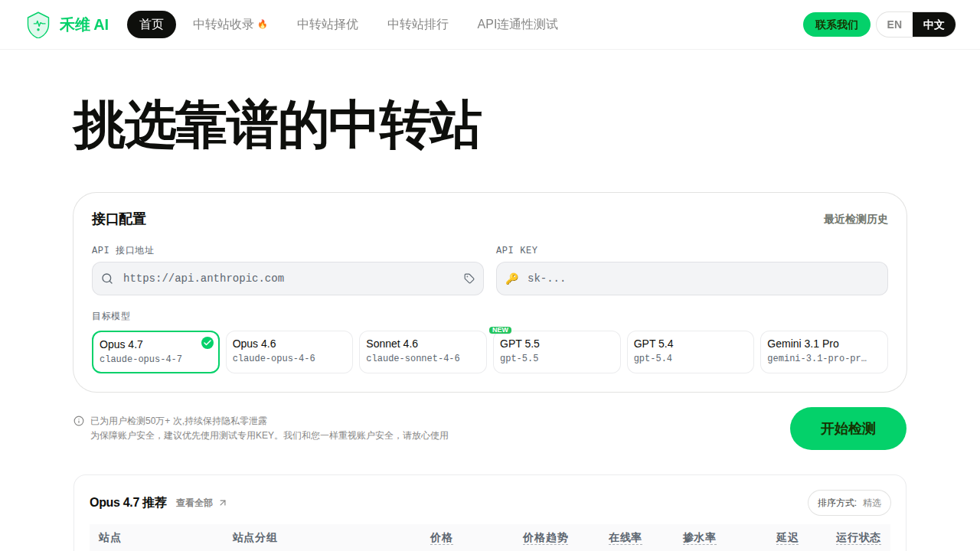980x551 pixels.
Task: Open API连通性测试 nav item
Action: point(518,24)
